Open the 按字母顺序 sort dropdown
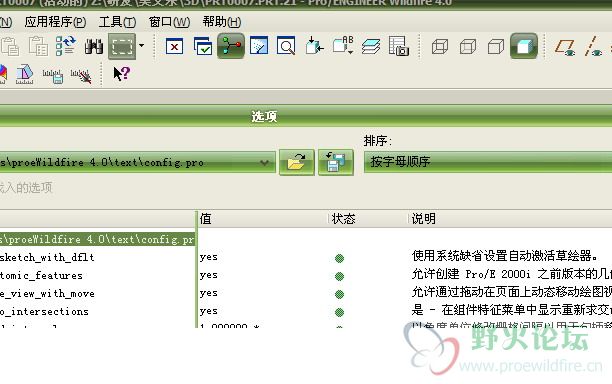This screenshot has height=384, width=612. (488, 162)
